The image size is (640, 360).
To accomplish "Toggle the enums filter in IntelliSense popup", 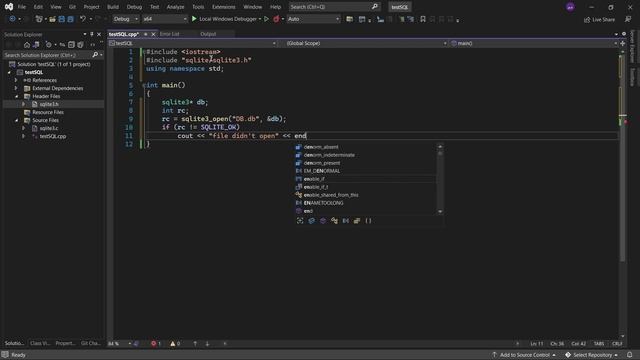I will tap(357, 221).
